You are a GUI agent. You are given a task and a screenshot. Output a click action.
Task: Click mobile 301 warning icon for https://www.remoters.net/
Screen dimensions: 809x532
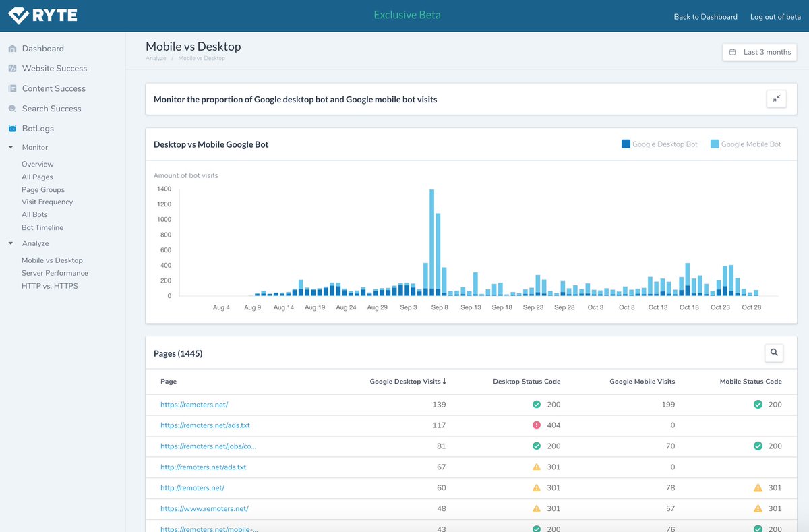758,508
